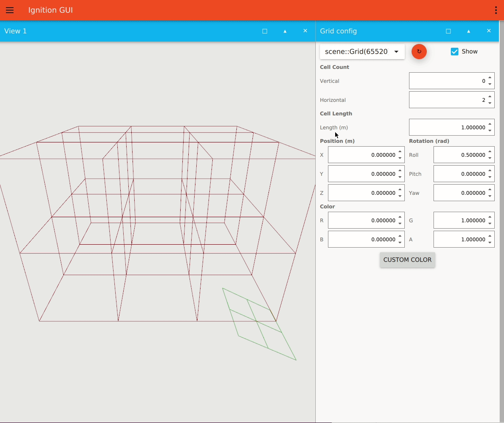Increase Position Y value
Screen dimensions: 504x423
(400, 170)
